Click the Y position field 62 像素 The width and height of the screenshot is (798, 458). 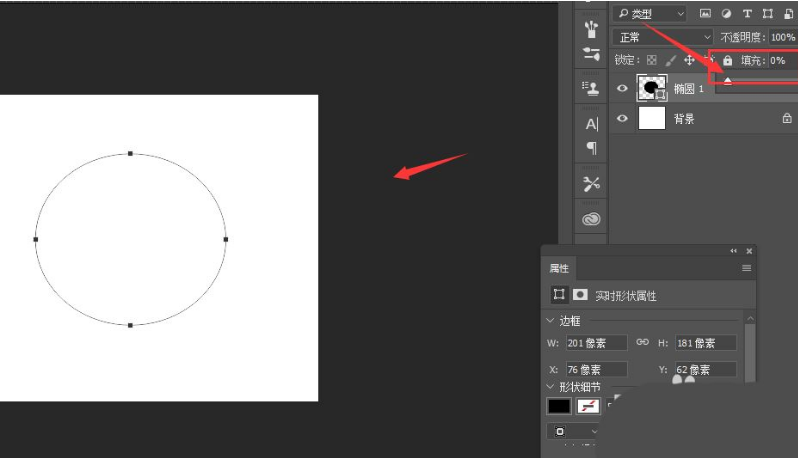(x=705, y=369)
